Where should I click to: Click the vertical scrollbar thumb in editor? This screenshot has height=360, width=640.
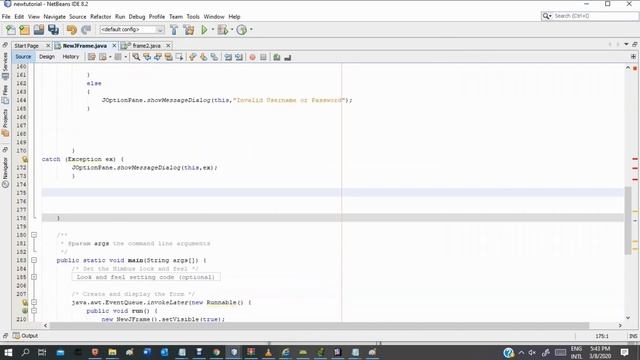coord(628,220)
